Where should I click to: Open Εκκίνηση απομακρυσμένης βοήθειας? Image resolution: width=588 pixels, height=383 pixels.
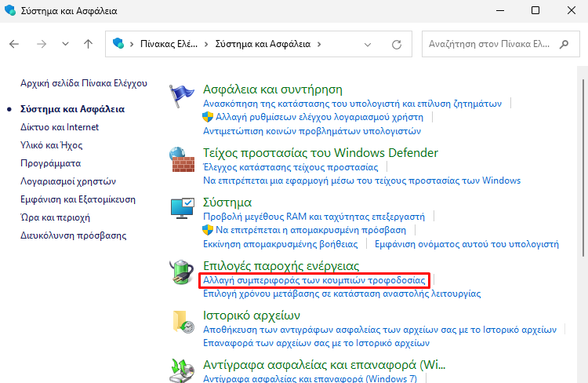pos(281,244)
